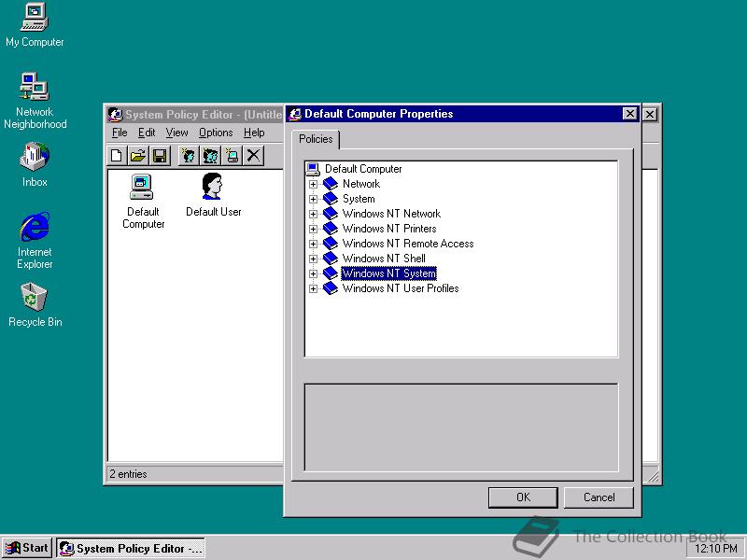The width and height of the screenshot is (747, 560).
Task: Close the Default Computer Properties dialog
Action: pyautogui.click(x=629, y=114)
